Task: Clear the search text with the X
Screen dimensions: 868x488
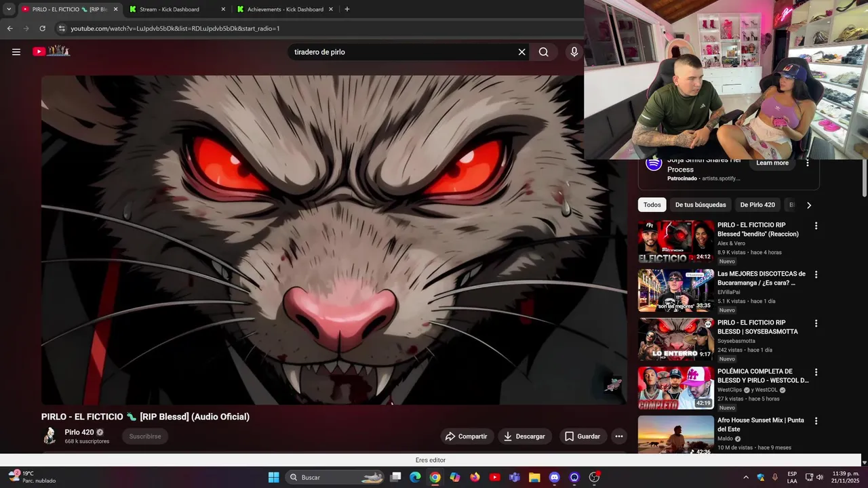Action: pos(521,52)
